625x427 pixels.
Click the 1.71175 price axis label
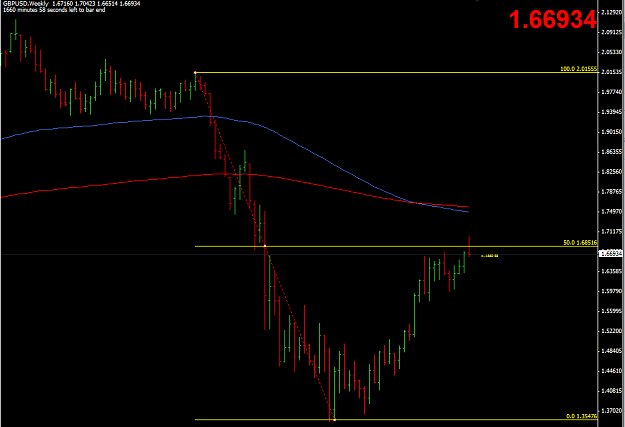(611, 232)
